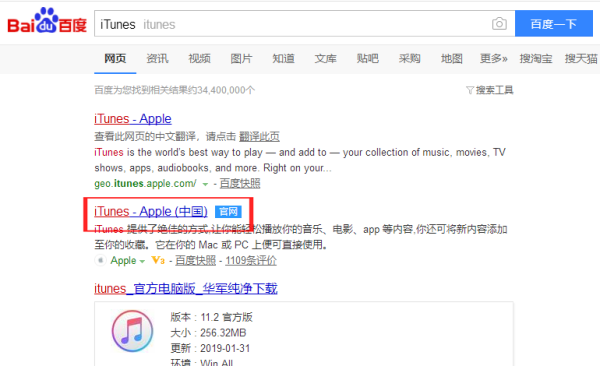The height and width of the screenshot is (366, 600).
Task: Open the iTunes - Apple result link
Action: point(133,119)
